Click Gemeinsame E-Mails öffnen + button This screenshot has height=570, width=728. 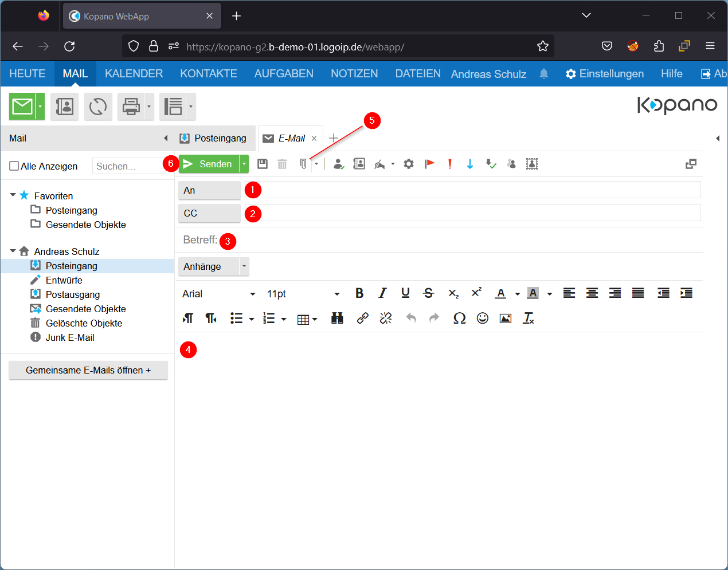[x=88, y=370]
